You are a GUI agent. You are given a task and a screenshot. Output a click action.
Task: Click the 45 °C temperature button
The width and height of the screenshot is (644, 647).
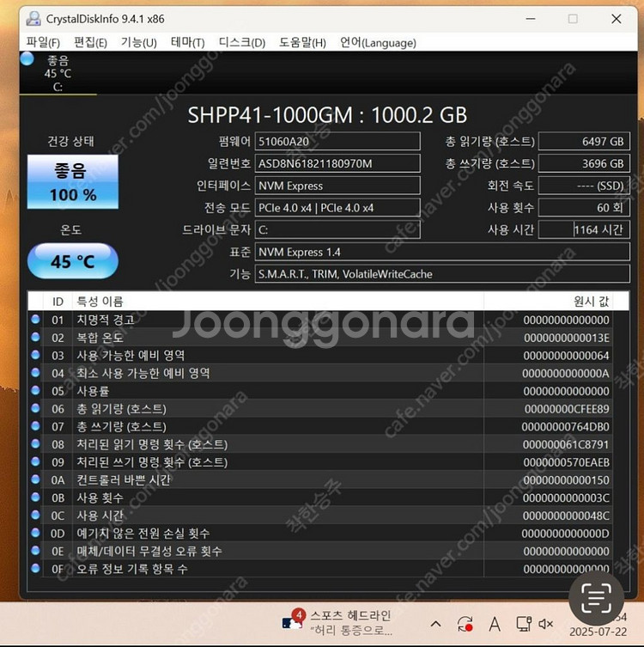(x=73, y=261)
